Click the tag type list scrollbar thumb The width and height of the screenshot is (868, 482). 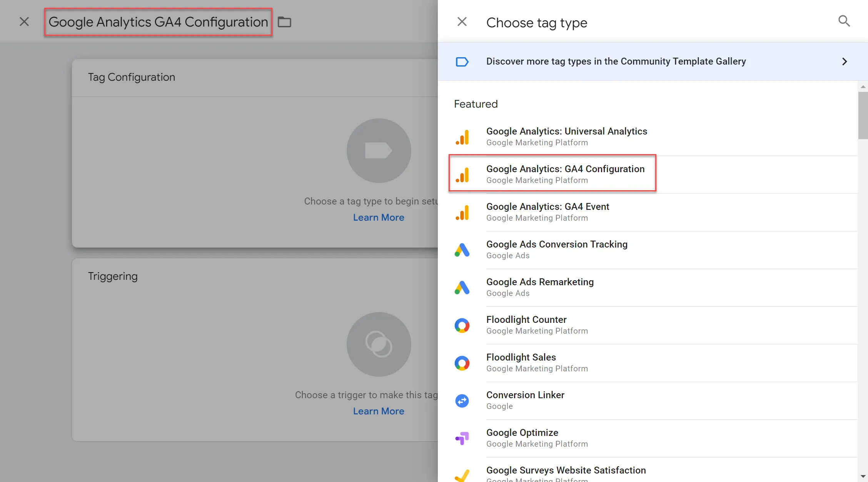click(863, 115)
